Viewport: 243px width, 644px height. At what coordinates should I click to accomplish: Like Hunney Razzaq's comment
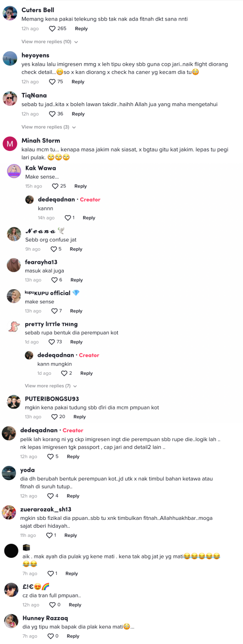click(x=51, y=636)
